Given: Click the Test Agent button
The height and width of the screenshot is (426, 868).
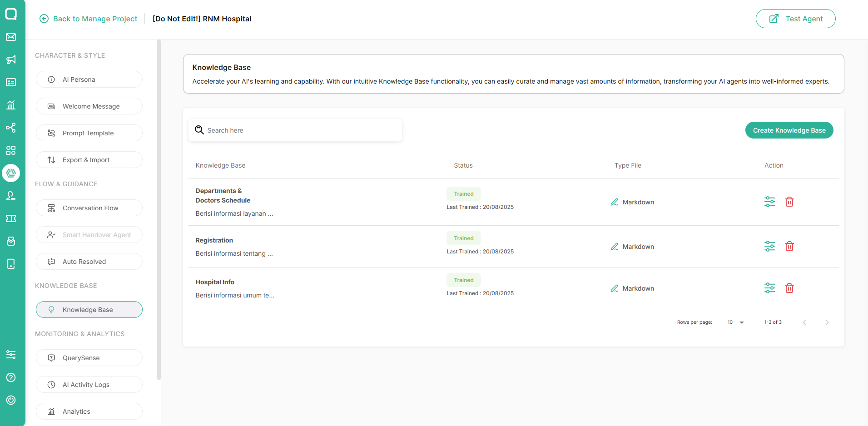Looking at the screenshot, I should pos(795,19).
